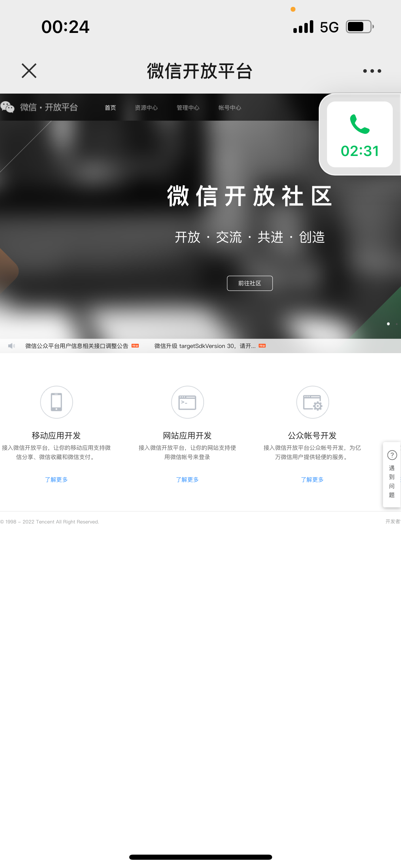
Task: Tap the battery icon in status bar
Action: click(x=360, y=26)
